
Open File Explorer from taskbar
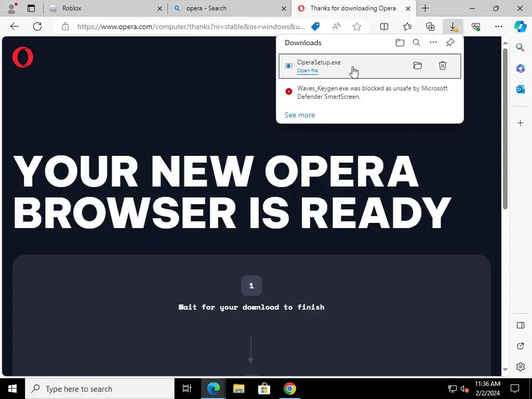238,389
